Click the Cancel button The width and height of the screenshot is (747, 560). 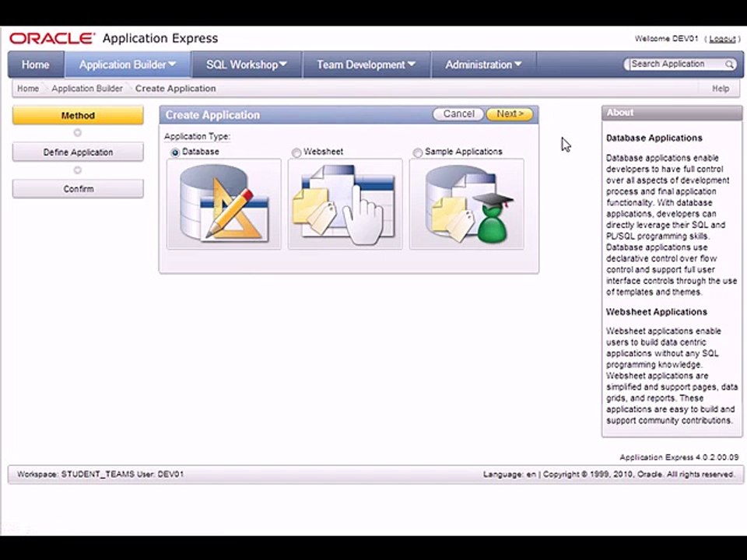click(x=458, y=114)
